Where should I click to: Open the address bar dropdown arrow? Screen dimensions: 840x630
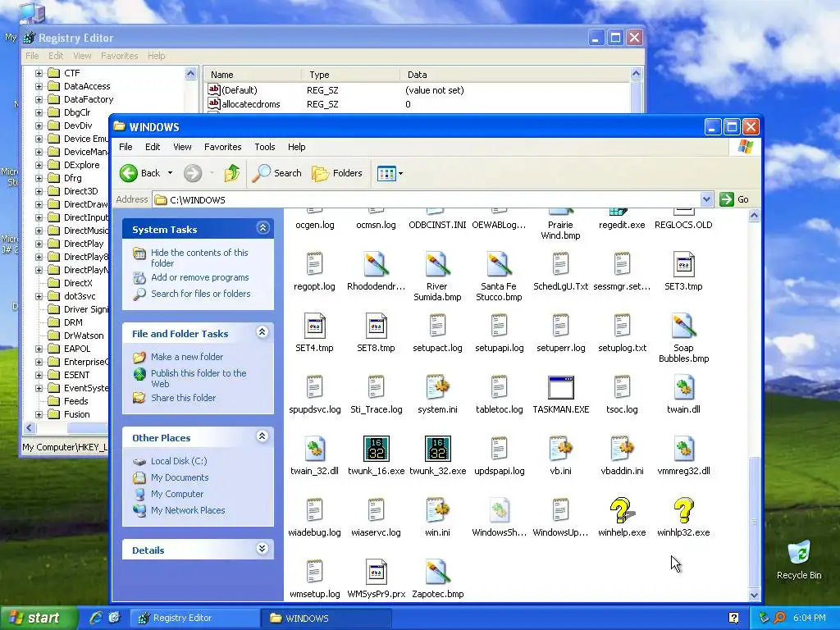(706, 199)
